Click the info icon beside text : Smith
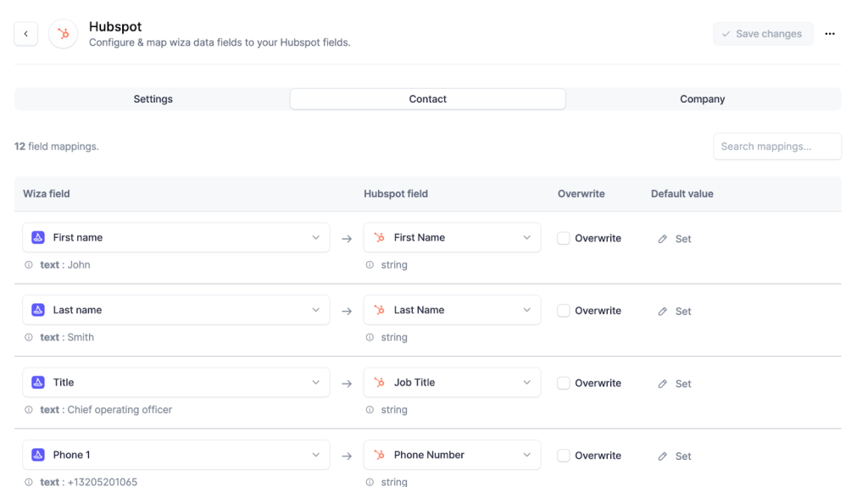Screen dimensions: 868x487 (29, 337)
